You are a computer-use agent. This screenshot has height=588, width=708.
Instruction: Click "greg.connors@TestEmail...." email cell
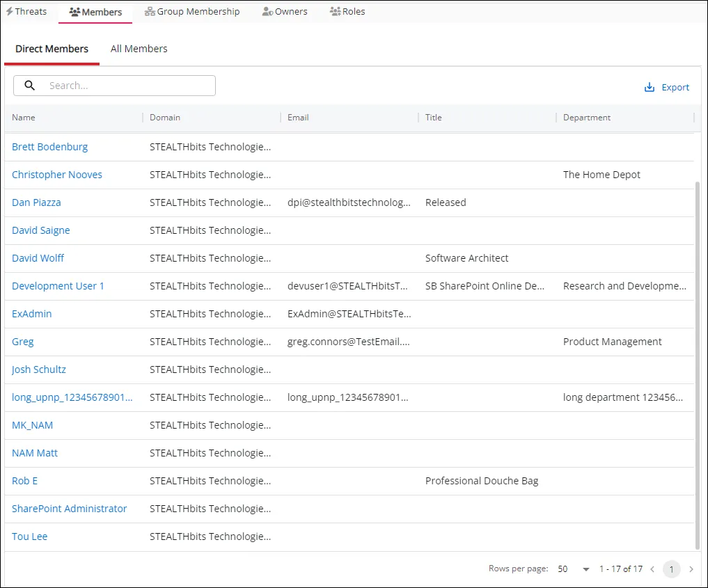tap(349, 342)
